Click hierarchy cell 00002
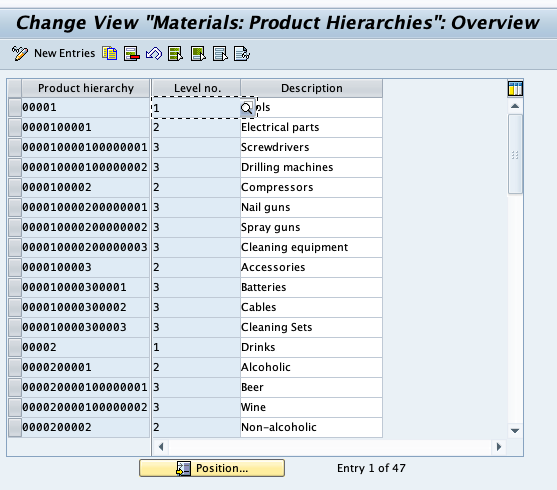 tap(86, 348)
